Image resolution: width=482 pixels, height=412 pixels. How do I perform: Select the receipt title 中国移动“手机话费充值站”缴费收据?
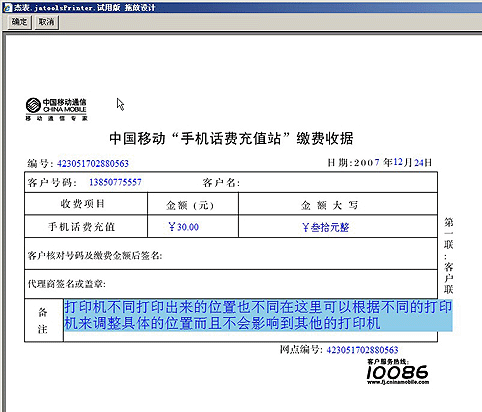(x=231, y=138)
